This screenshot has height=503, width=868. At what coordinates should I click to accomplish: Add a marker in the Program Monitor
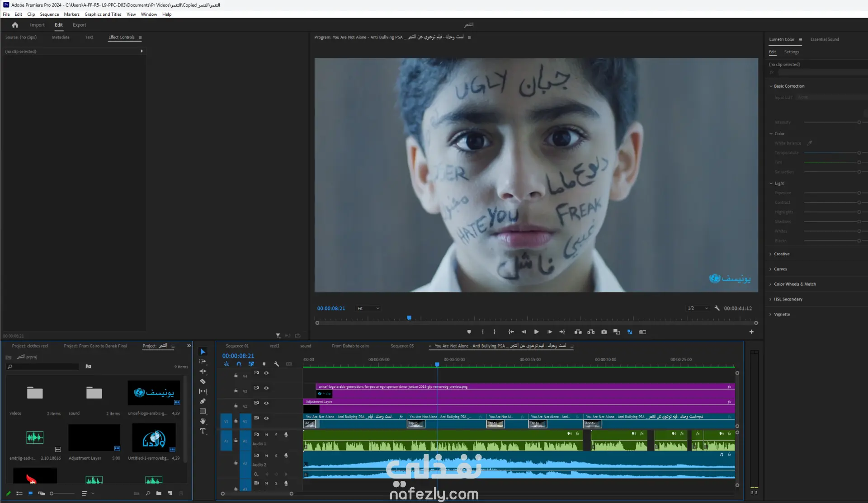tap(469, 332)
